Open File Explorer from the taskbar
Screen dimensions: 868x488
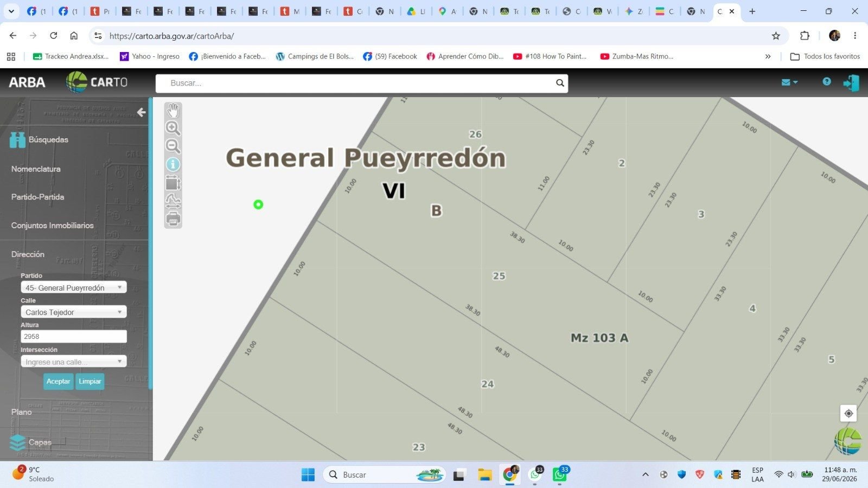484,475
